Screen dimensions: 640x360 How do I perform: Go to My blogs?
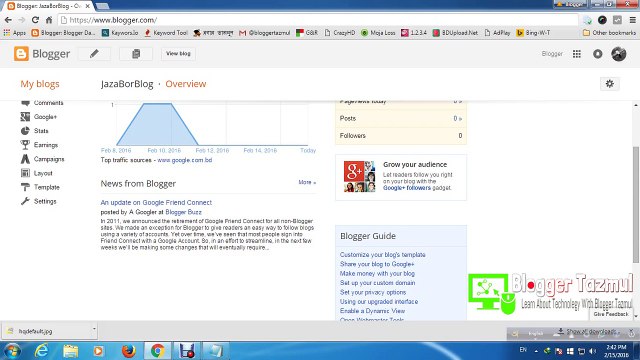pos(40,84)
